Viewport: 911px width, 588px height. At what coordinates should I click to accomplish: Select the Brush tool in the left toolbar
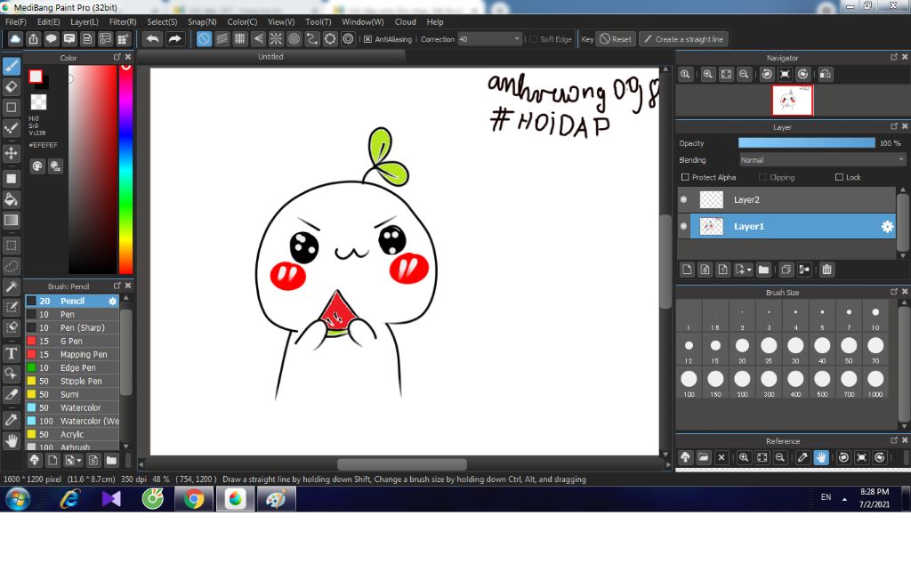tap(11, 66)
